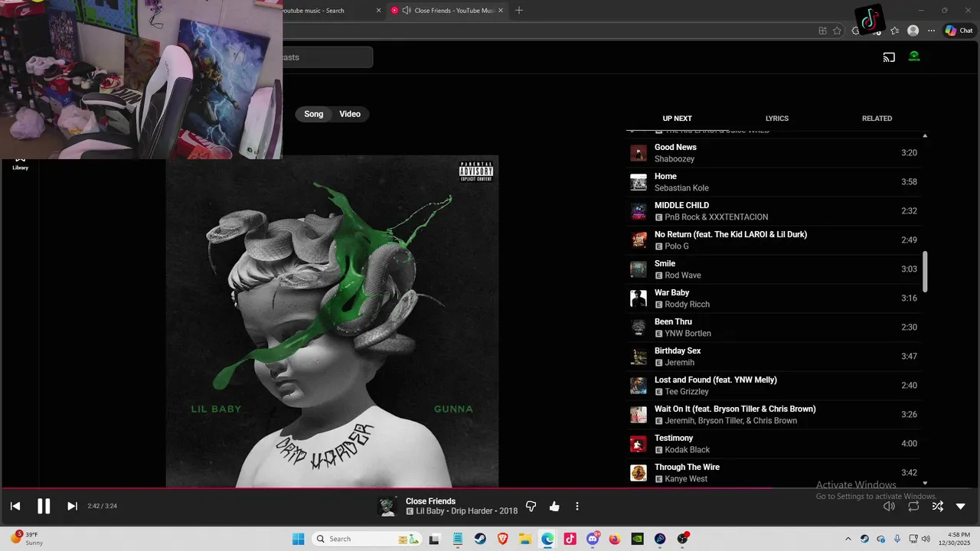
Task: Switch to Song mode
Action: coord(314,114)
